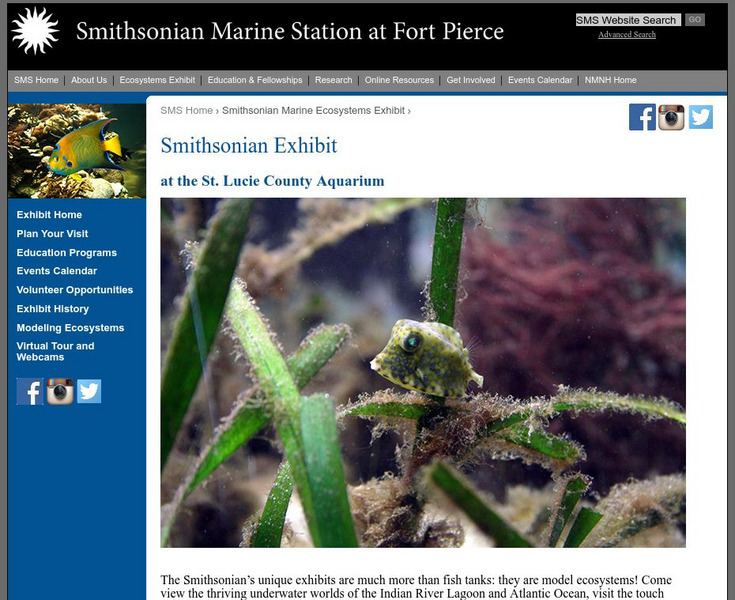
Task: Click the Smithsonian sunburst logo
Action: 35,30
